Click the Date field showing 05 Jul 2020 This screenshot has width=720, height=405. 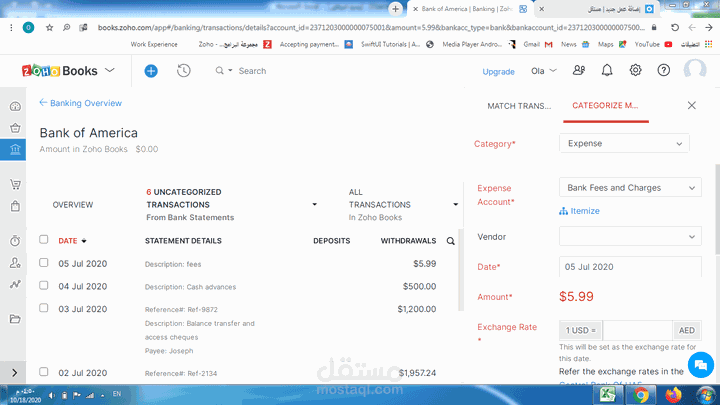(630, 267)
